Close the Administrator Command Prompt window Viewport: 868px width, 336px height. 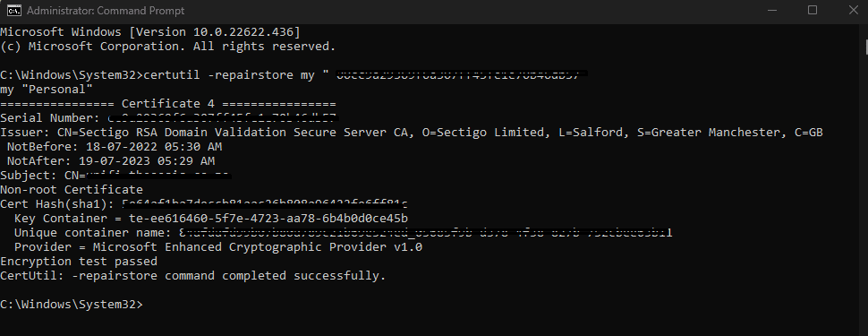tap(853, 11)
